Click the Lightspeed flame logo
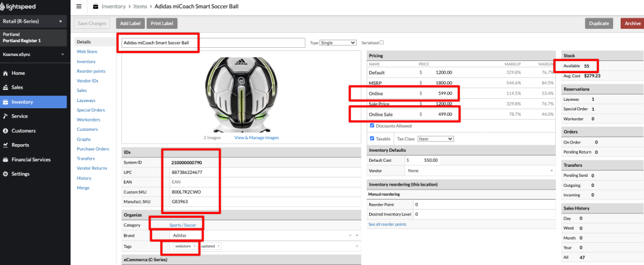 pos(4,6)
